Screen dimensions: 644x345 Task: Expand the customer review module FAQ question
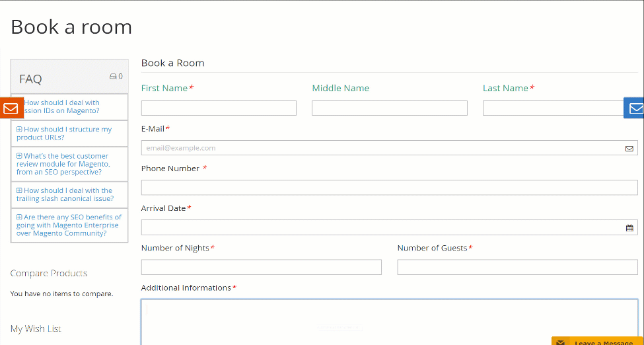[x=63, y=164]
